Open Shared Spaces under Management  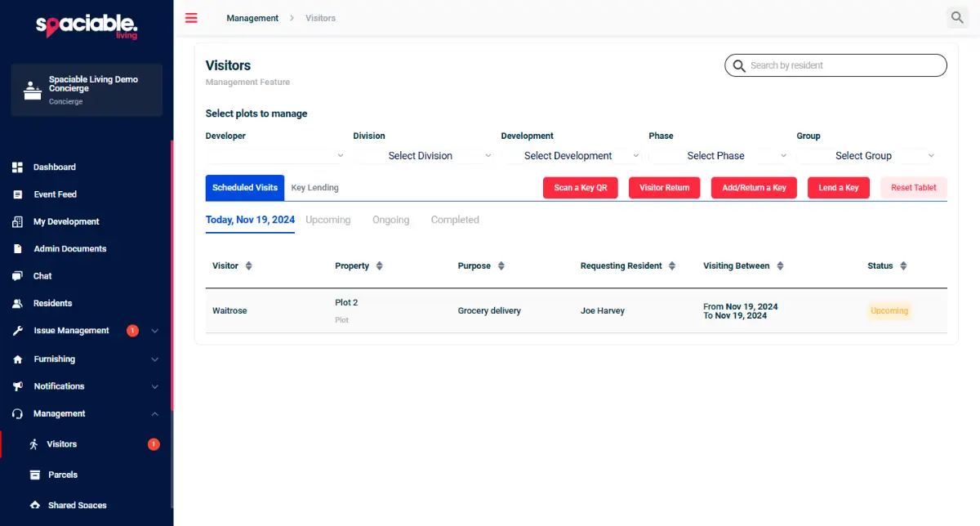[78, 506]
